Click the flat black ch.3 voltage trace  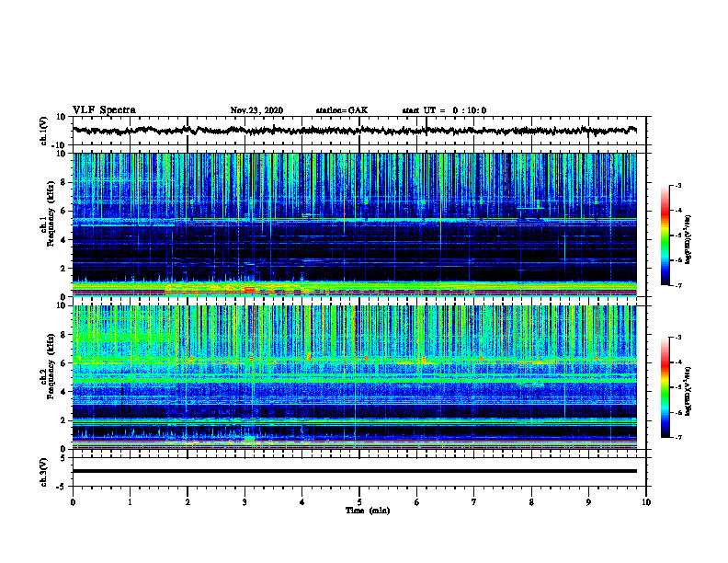pyautogui.click(x=355, y=471)
